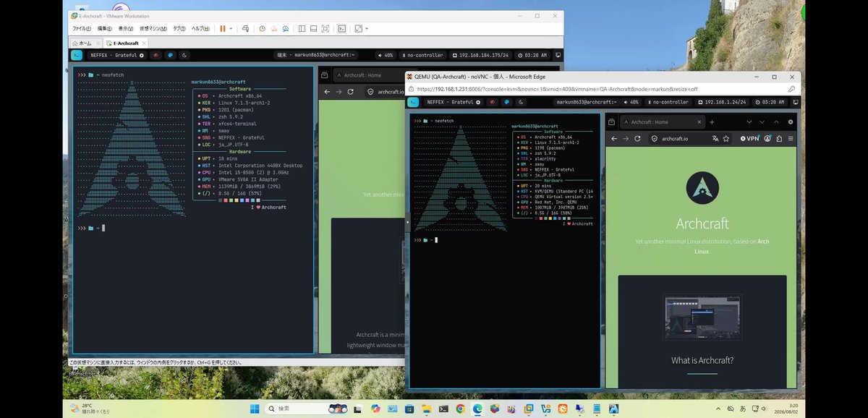Screen dimensions: 868x418
Task: Click the reload button in VMware guest browser
Action: click(x=351, y=92)
